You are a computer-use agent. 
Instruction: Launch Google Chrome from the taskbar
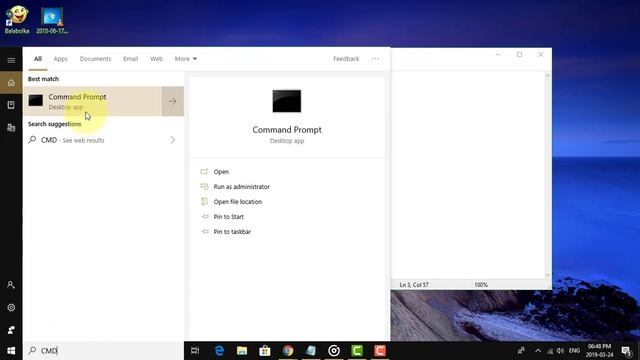(x=288, y=351)
